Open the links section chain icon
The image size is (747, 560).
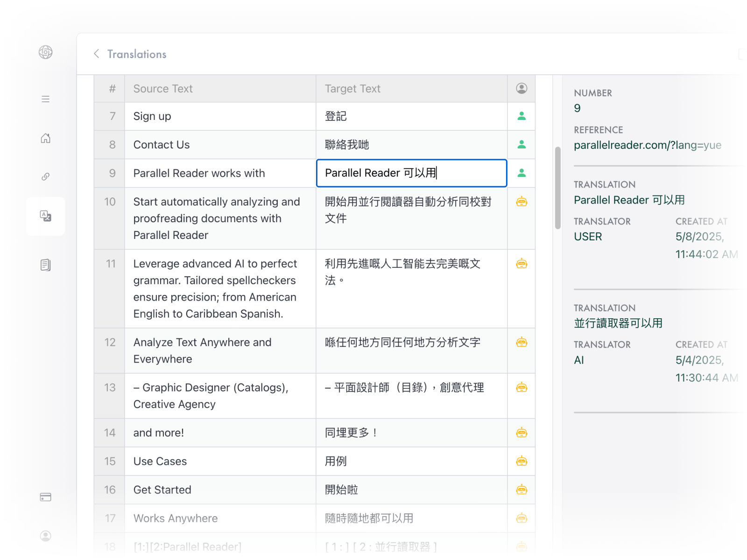(x=45, y=177)
